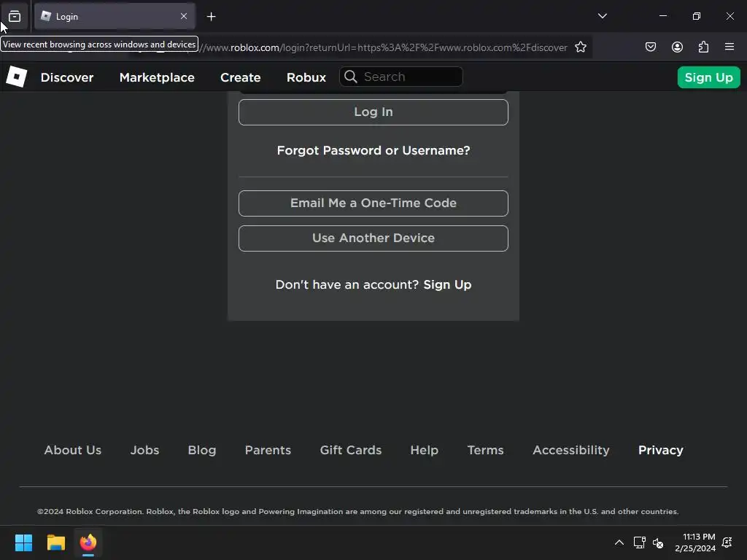747x560 pixels.
Task: Open the Windows Start menu
Action: [x=23, y=542]
